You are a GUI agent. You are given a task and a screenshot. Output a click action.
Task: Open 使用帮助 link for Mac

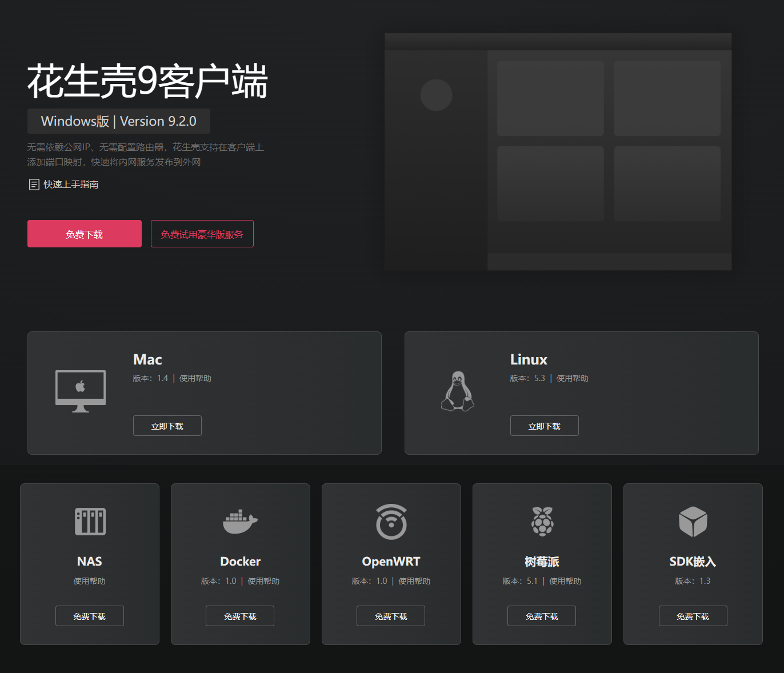coord(195,378)
